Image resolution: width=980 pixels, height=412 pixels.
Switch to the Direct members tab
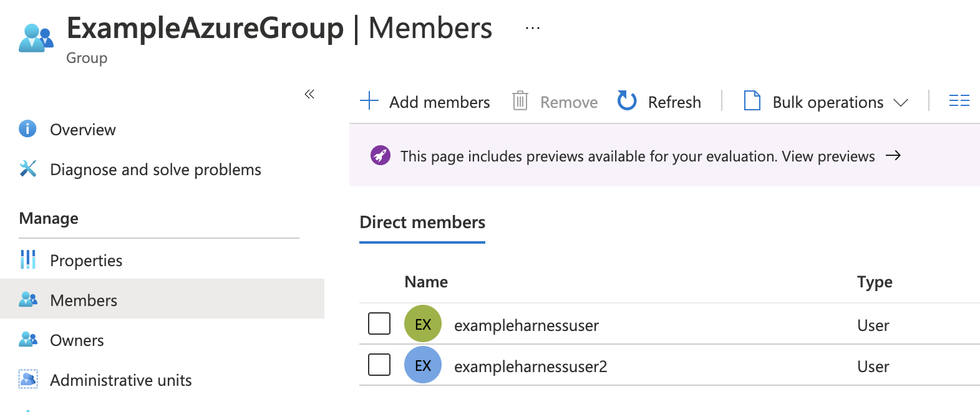422,223
